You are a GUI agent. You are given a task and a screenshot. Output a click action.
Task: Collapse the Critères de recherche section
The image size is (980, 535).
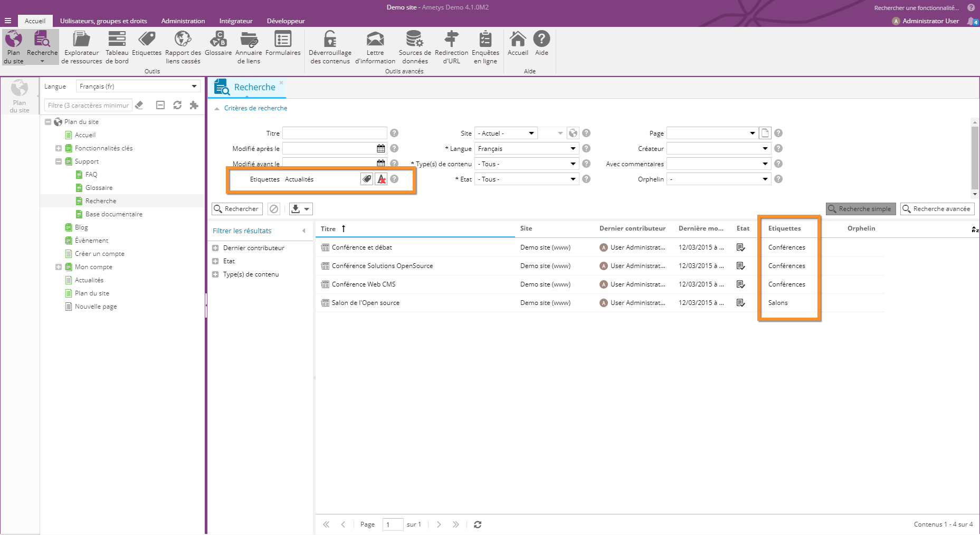[x=217, y=109]
